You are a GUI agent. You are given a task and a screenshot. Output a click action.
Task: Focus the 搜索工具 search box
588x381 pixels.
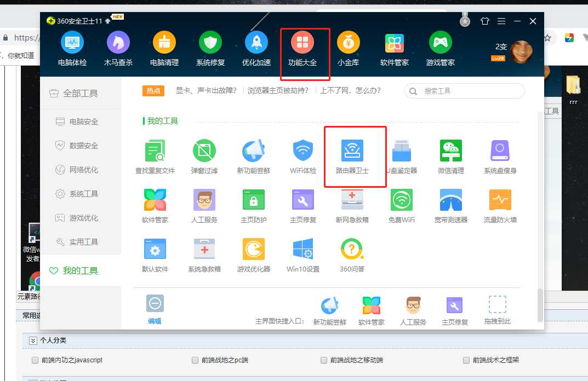464,91
